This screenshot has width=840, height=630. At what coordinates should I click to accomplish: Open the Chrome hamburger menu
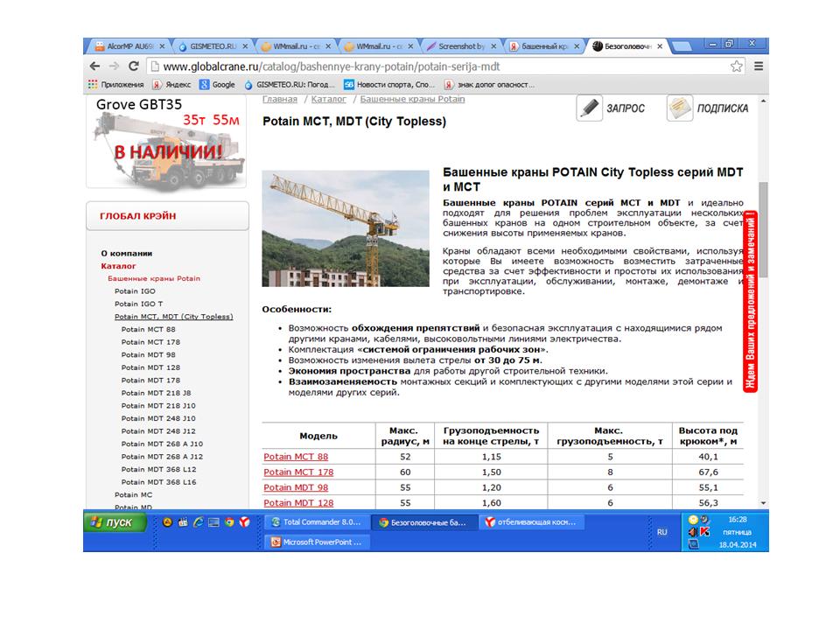coord(759,66)
